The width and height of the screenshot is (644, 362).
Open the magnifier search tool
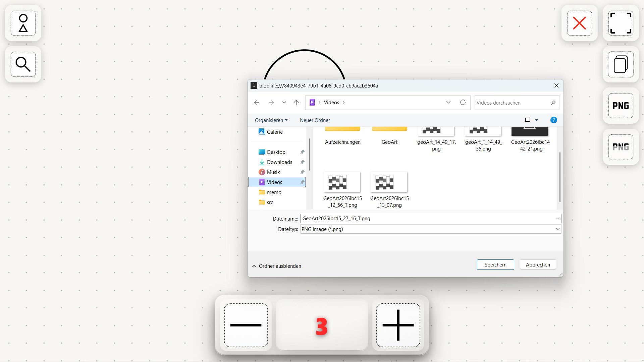23,64
